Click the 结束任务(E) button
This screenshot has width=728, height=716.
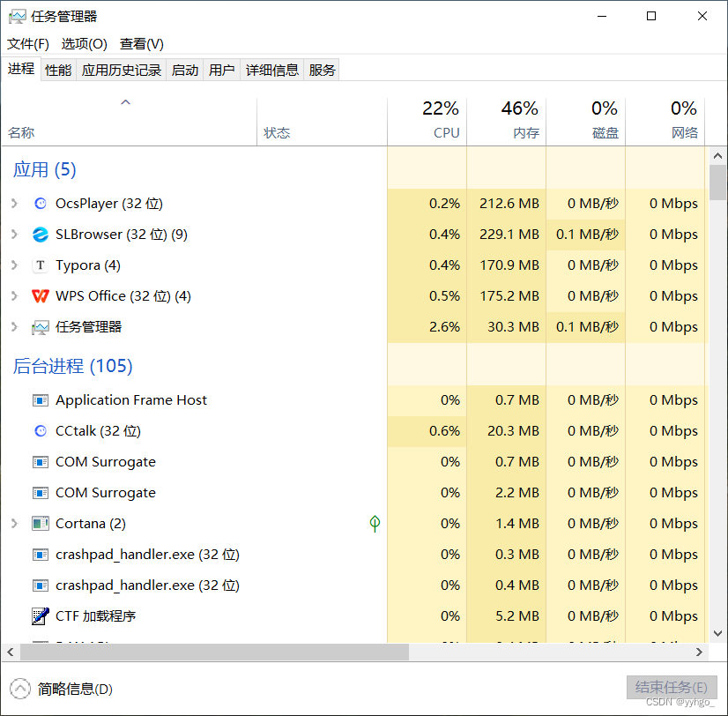pyautogui.click(x=672, y=687)
